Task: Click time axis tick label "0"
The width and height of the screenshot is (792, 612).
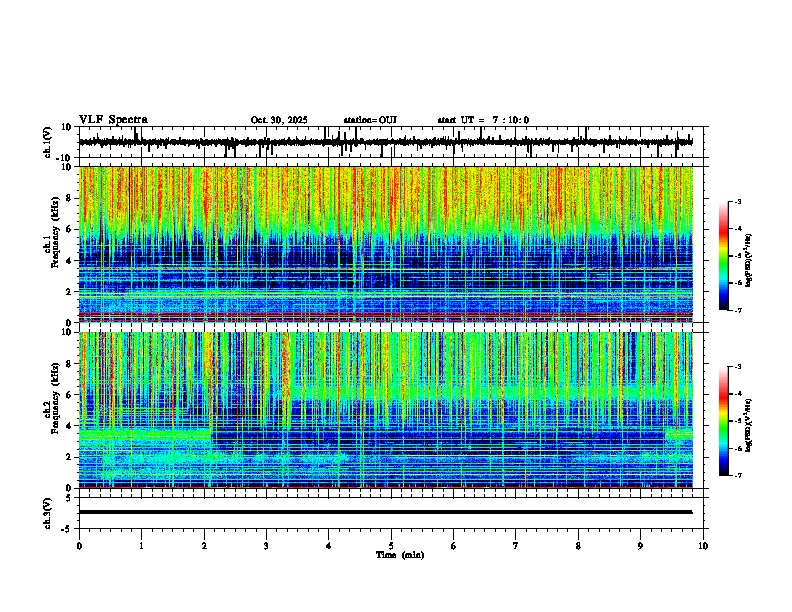Action: coord(79,546)
